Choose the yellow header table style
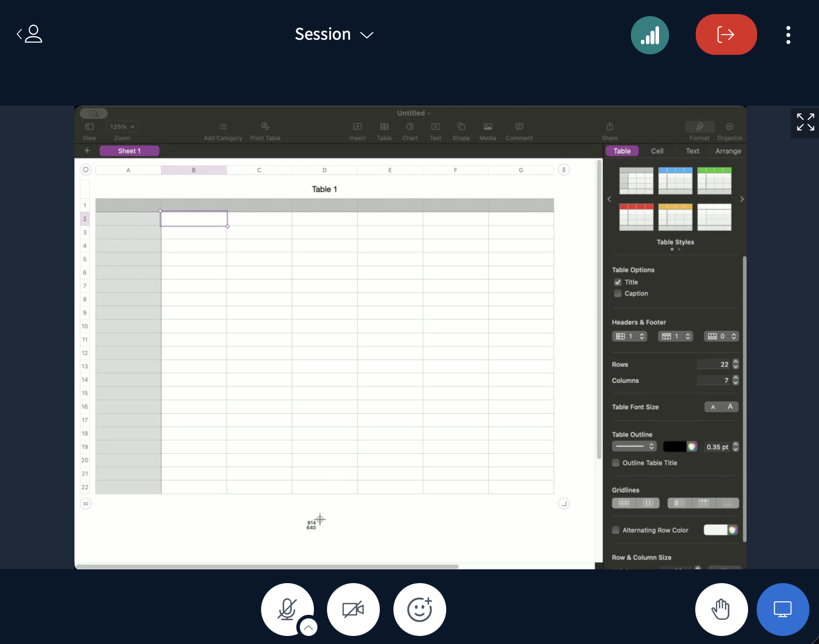819x644 pixels. point(675,217)
